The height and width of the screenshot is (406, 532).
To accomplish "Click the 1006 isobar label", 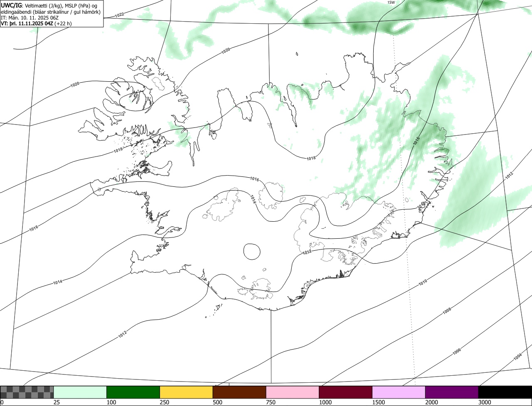I will (457, 351).
